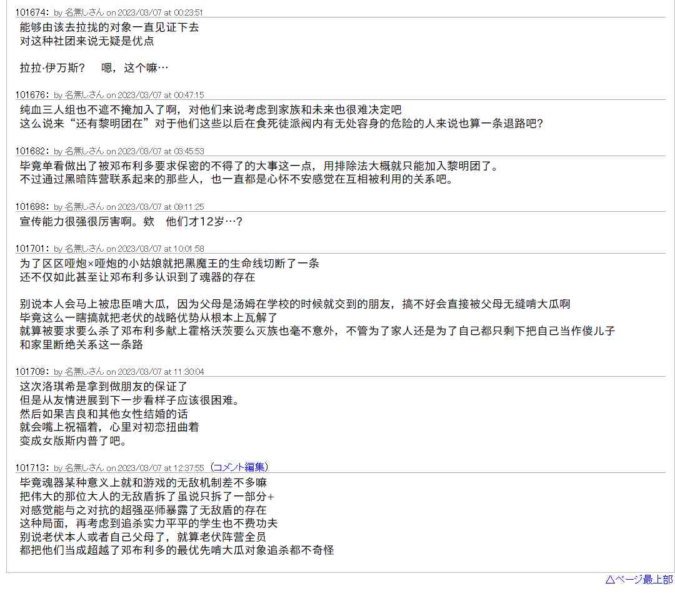
Task: Click the コメント編集 link on comment 101713
Action: [x=239, y=467]
